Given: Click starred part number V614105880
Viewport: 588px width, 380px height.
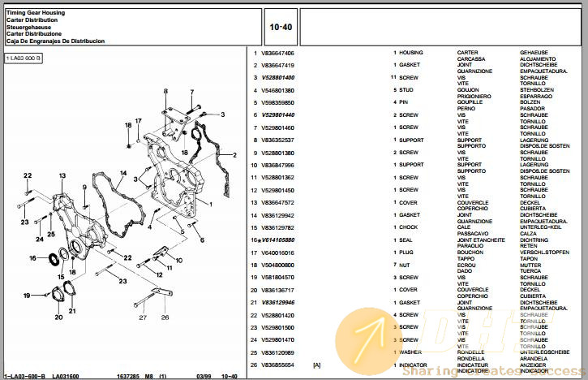Looking at the screenshot, I should [278, 240].
